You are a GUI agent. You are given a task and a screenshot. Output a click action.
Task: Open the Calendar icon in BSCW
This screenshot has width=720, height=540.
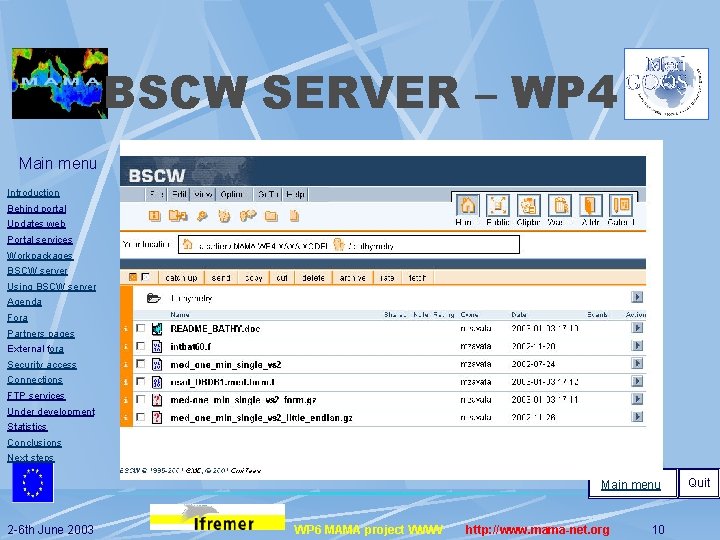coord(621,205)
